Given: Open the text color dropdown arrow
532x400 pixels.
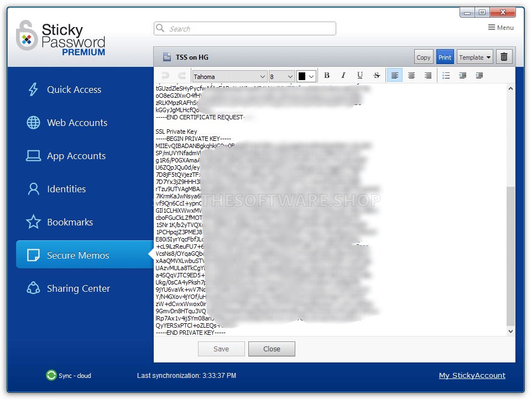Looking at the screenshot, I should click(x=311, y=77).
